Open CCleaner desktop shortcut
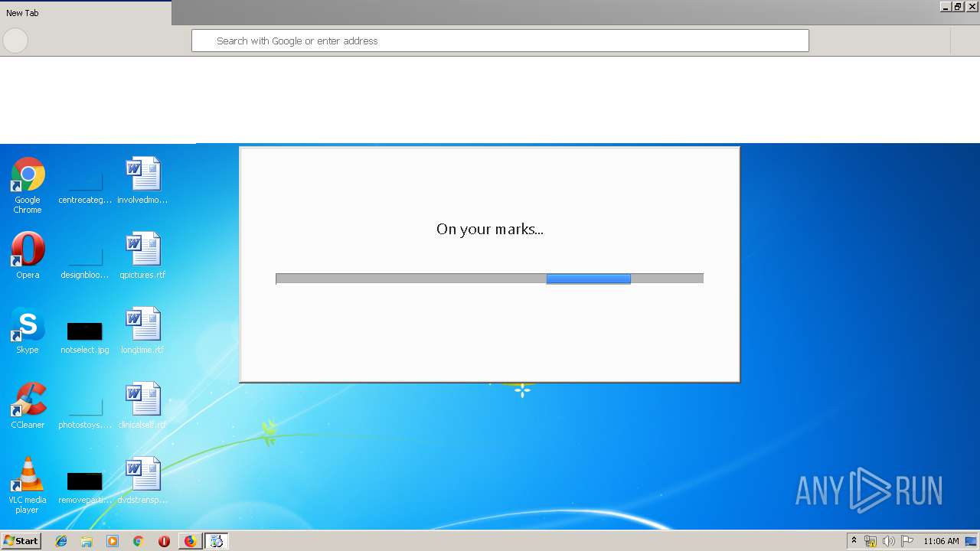The width and height of the screenshot is (980, 551). pyautogui.click(x=28, y=405)
